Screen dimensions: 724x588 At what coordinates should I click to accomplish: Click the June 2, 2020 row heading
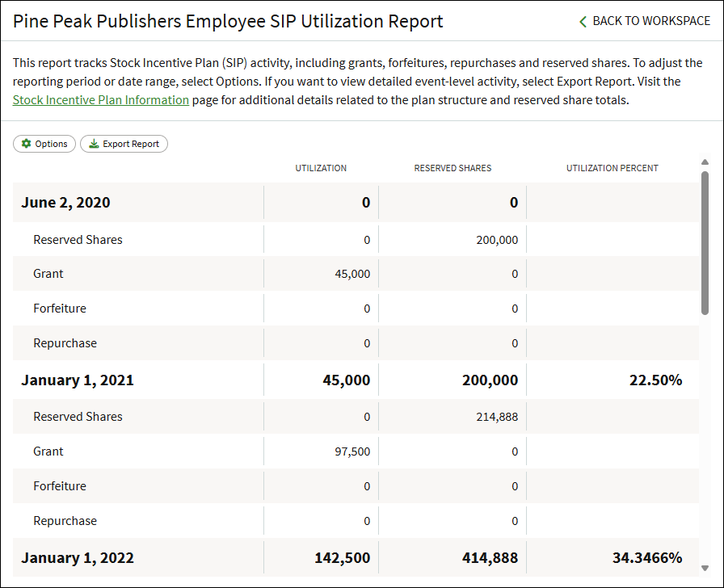(x=65, y=203)
